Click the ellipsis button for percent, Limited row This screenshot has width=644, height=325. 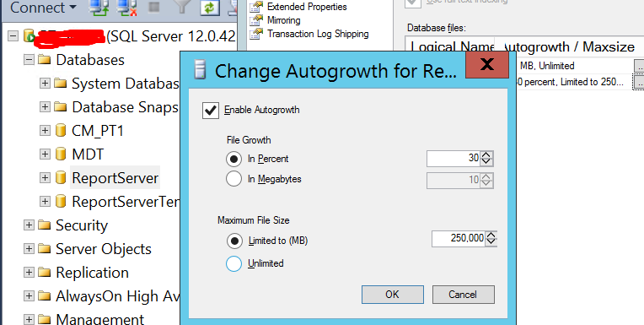click(639, 82)
